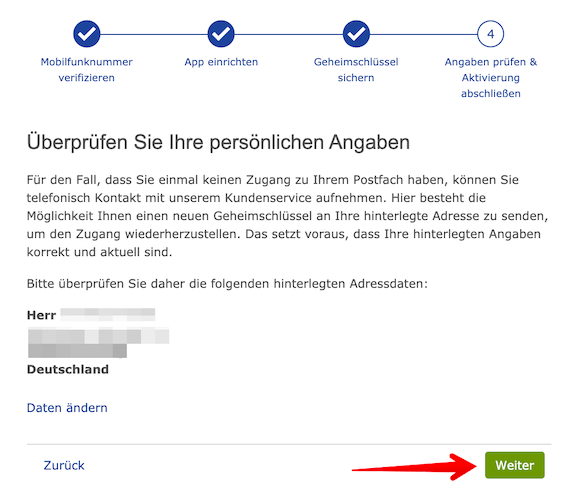The height and width of the screenshot is (499, 573).
Task: Click the Geheimschlüssel sichern checkmark circle
Action: pos(356,34)
